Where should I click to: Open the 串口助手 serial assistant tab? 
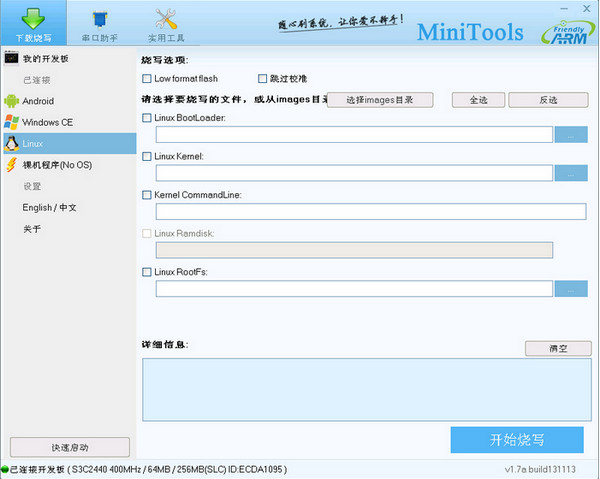(99, 23)
